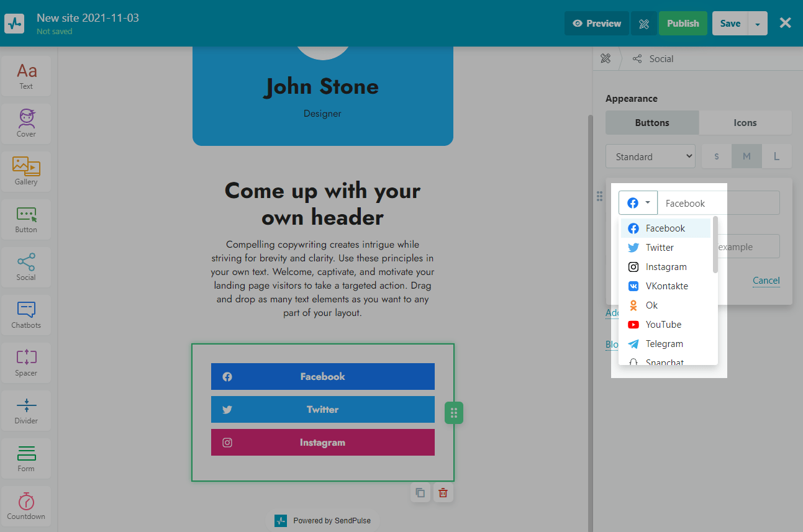The width and height of the screenshot is (803, 532).
Task: Select the Social element icon
Action: 26,267
